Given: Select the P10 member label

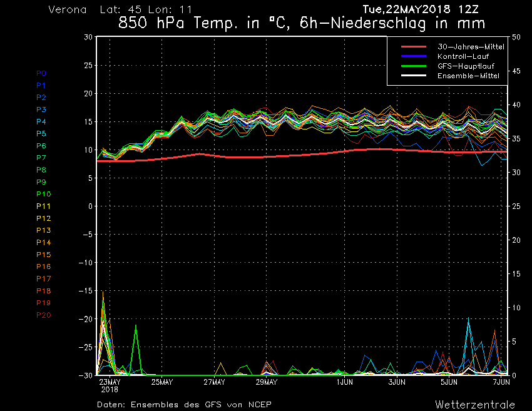Looking at the screenshot, I should [x=43, y=194].
